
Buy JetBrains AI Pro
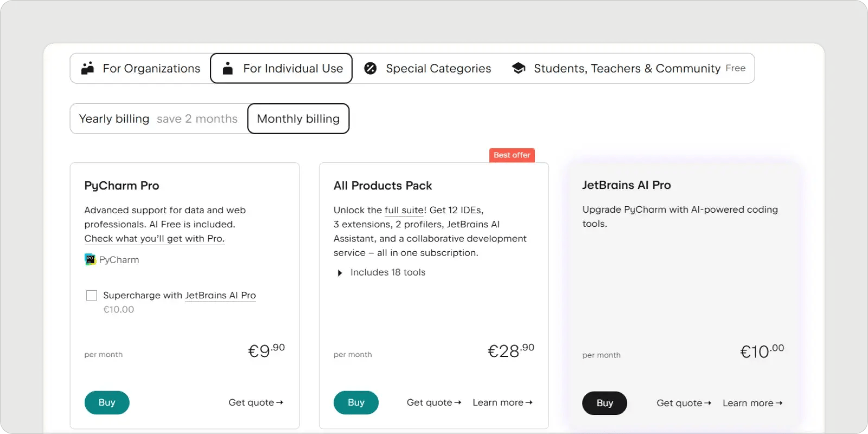tap(604, 403)
